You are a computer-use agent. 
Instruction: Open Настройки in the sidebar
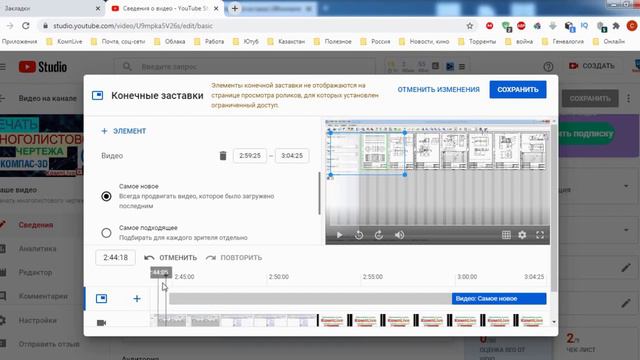(x=38, y=320)
